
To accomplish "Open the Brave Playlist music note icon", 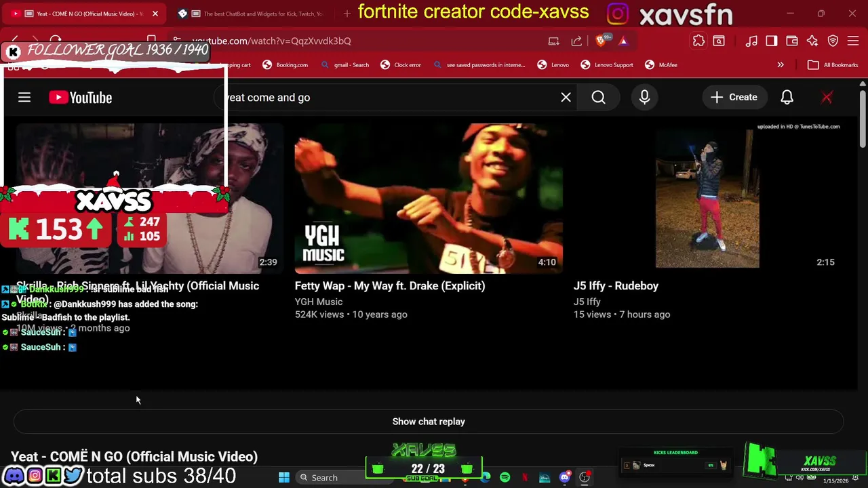I will 751,41.
